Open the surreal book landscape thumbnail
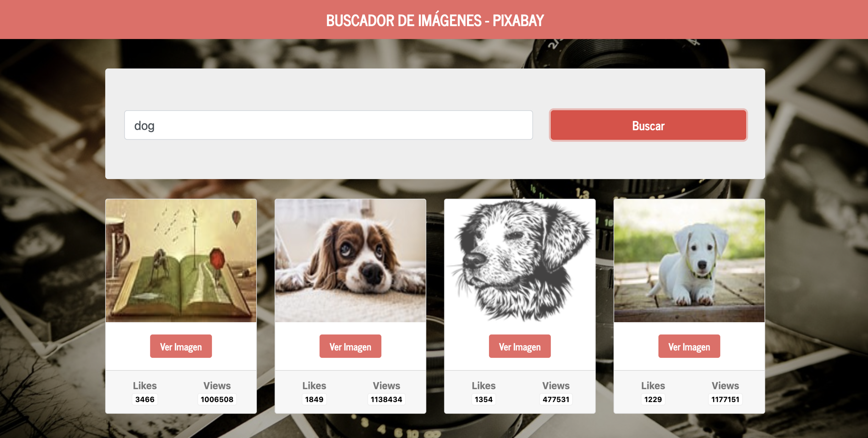The image size is (868, 438). pos(181,260)
